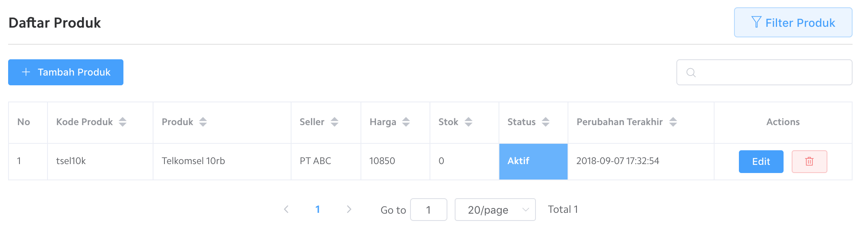Screen dimensions: 868x238
Task: Click the Tambah Produk button
Action: (66, 72)
